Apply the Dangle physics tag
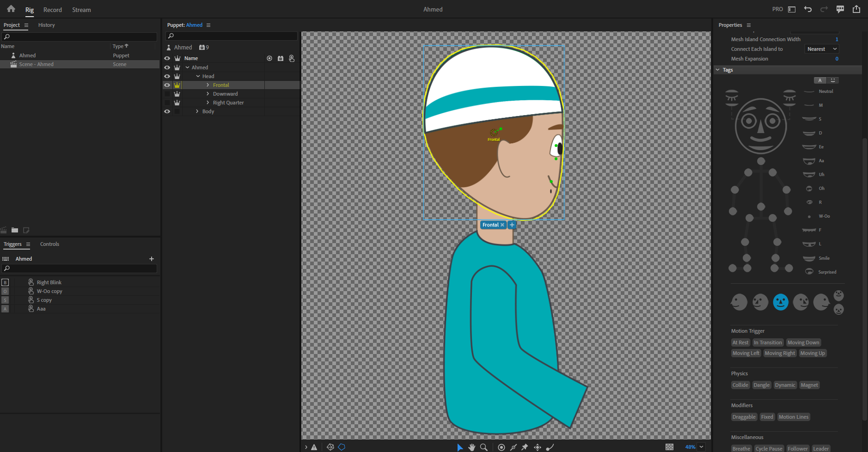The width and height of the screenshot is (868, 452). click(x=762, y=385)
